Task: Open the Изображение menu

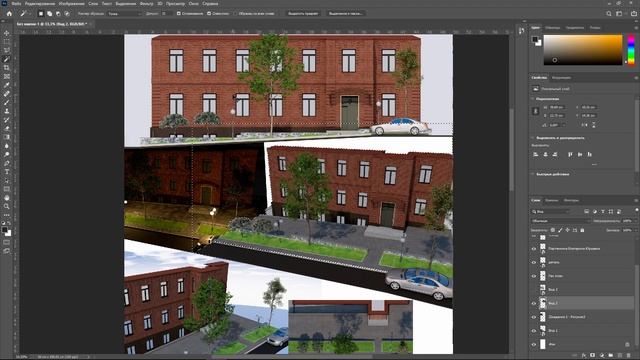Action: click(71, 4)
